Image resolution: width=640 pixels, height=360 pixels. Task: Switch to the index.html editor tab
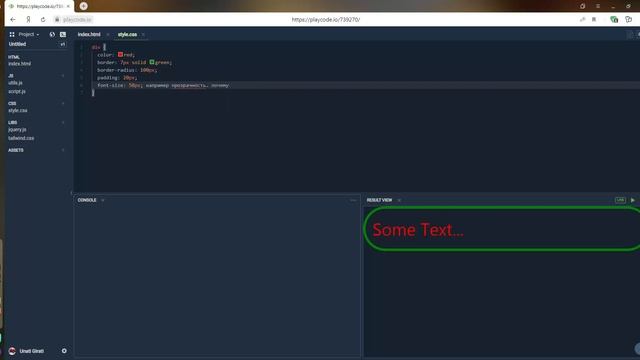[x=89, y=35]
